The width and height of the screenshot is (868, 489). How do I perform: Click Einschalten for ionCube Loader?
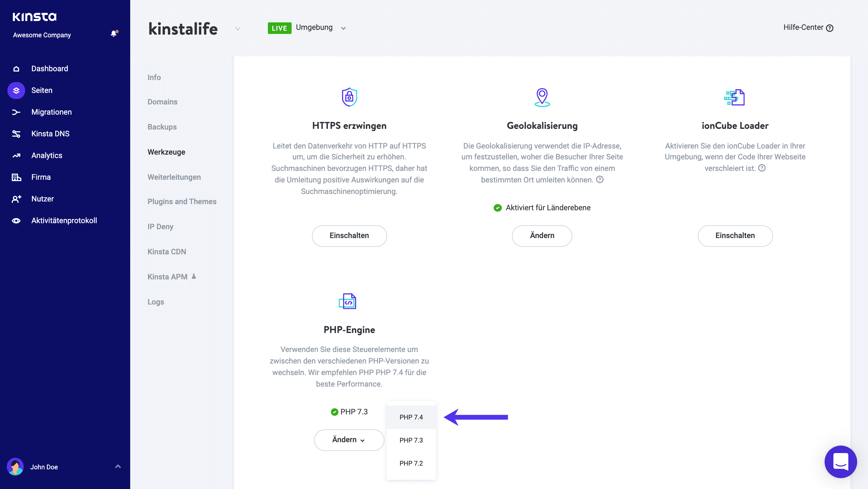(x=735, y=236)
